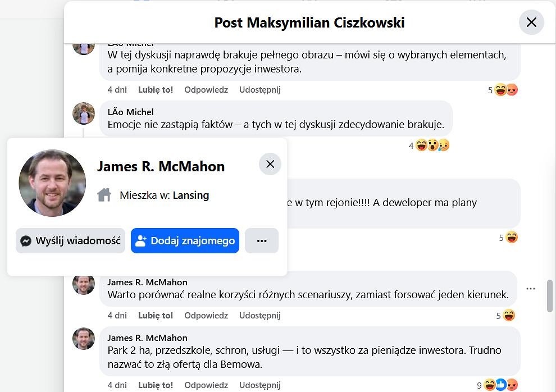556x392 pixels.
Task: Click the comments scrollbar thumb
Action: [x=550, y=296]
